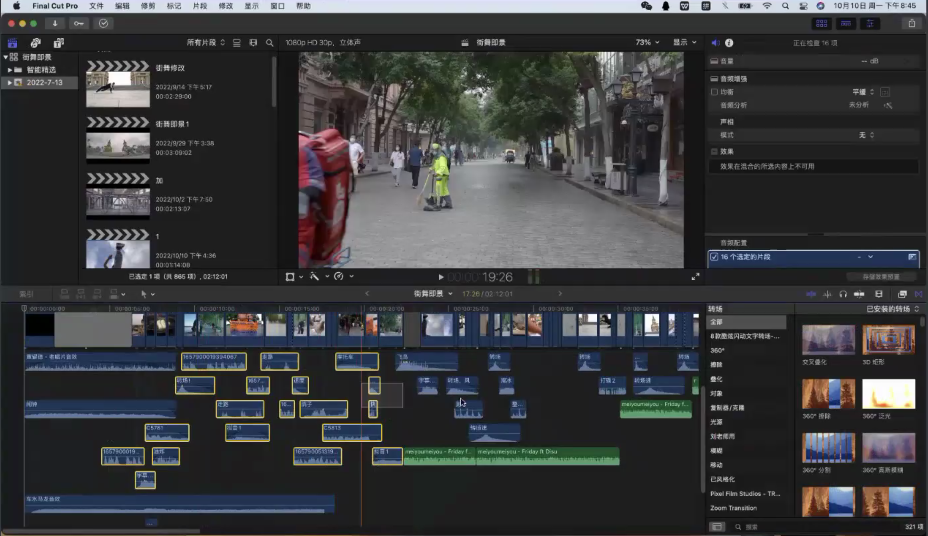This screenshot has width=928, height=536.
Task: Open the keyword editor key icon
Action: click(x=79, y=23)
